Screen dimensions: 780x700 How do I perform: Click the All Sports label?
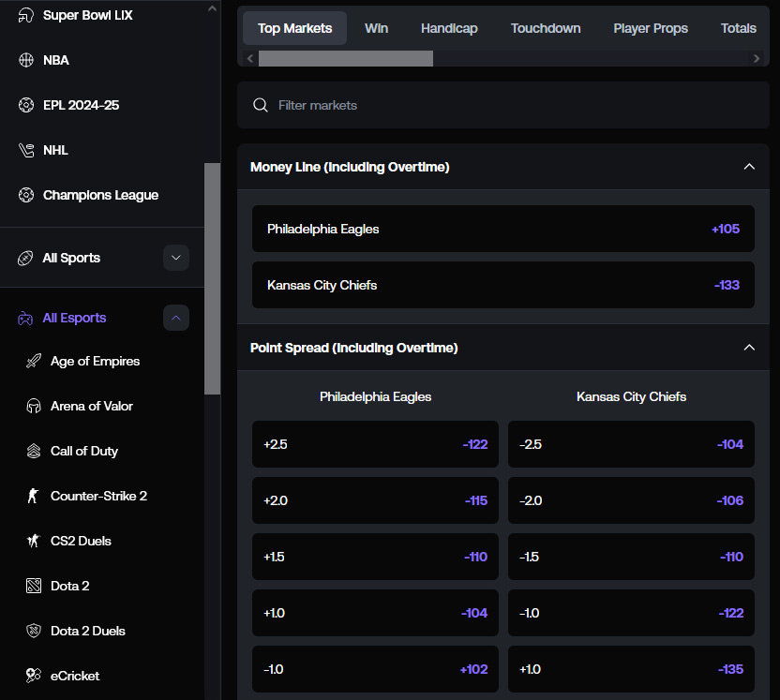coord(71,258)
